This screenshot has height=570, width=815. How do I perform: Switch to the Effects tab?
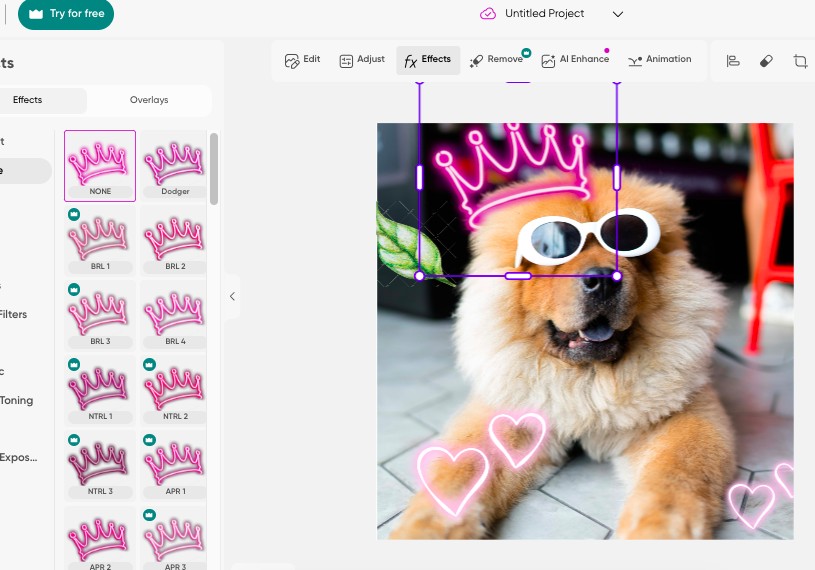tap(28, 100)
